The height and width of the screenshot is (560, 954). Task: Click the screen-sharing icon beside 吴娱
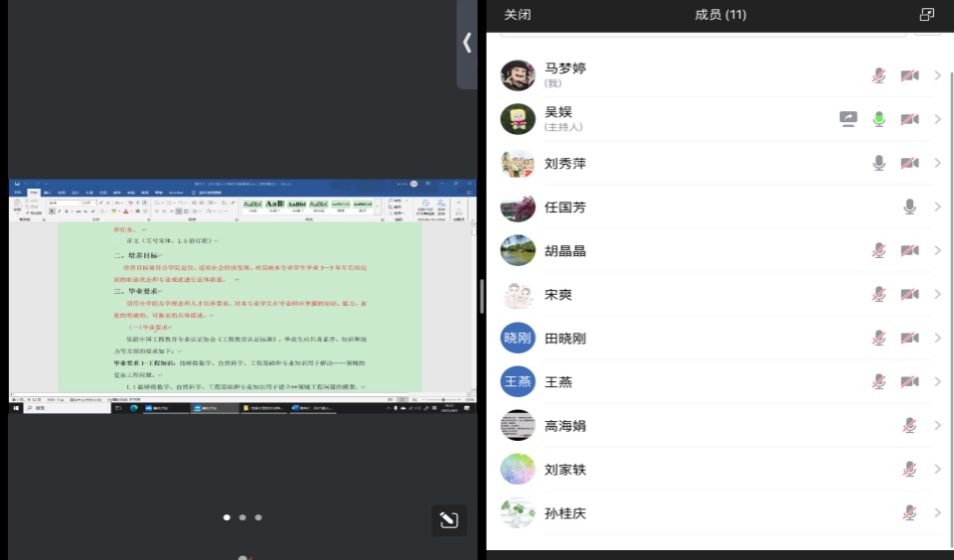848,118
